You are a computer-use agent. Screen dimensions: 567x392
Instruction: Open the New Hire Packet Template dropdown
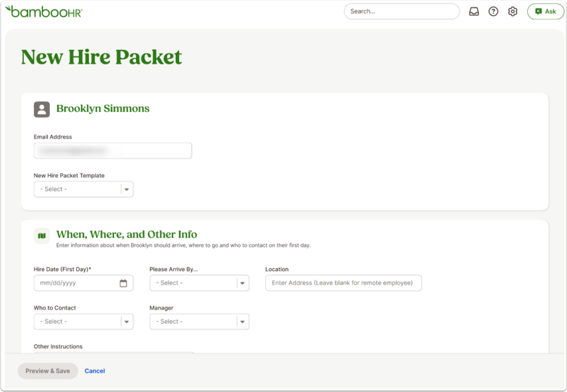pos(84,189)
